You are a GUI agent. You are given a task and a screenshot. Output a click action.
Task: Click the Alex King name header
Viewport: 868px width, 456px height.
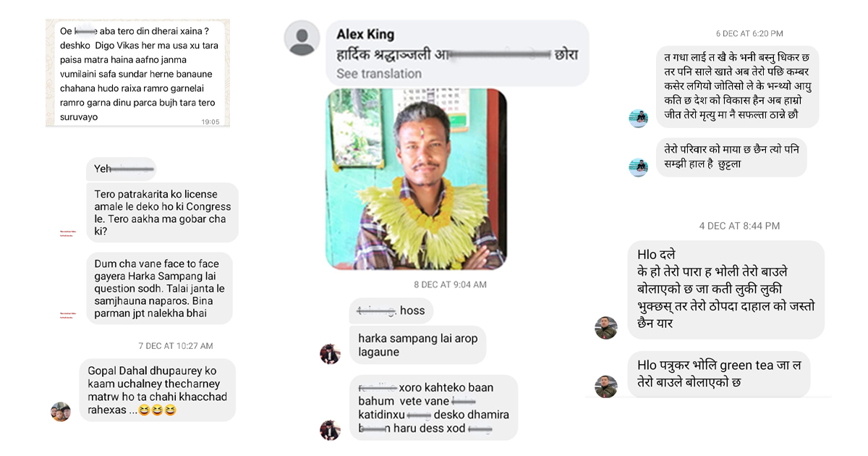(x=365, y=35)
